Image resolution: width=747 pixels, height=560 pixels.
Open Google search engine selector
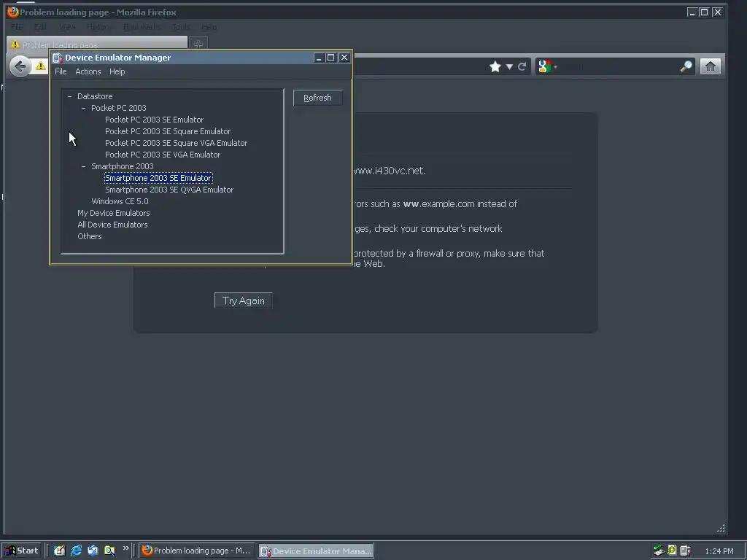[547, 66]
